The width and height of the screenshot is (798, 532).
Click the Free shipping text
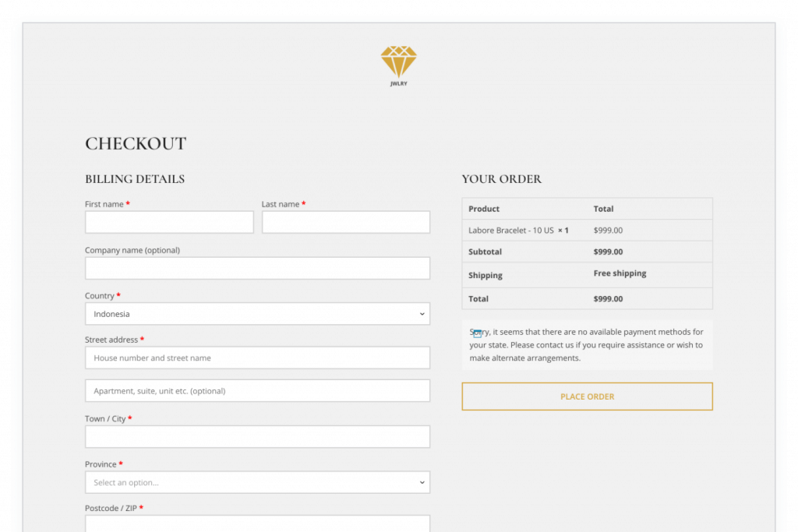point(620,273)
